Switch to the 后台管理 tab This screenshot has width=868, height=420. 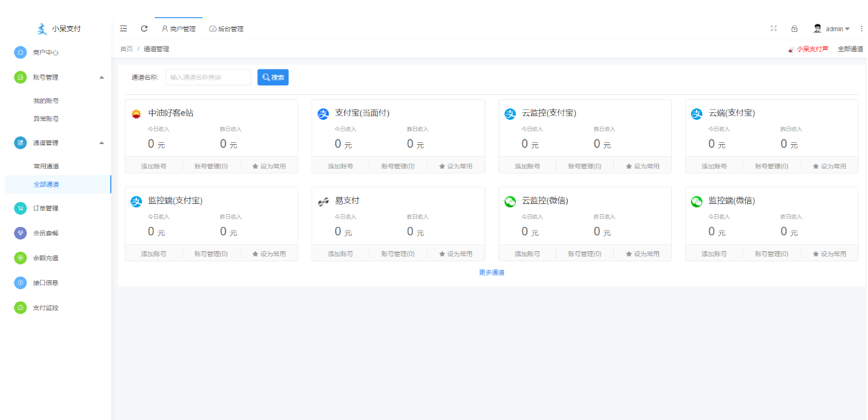click(x=226, y=29)
